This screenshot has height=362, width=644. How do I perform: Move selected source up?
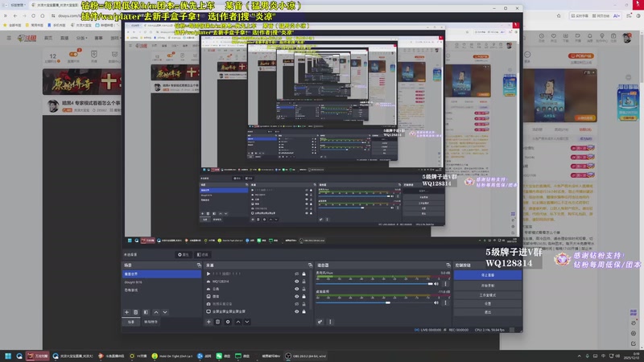pos(238,322)
